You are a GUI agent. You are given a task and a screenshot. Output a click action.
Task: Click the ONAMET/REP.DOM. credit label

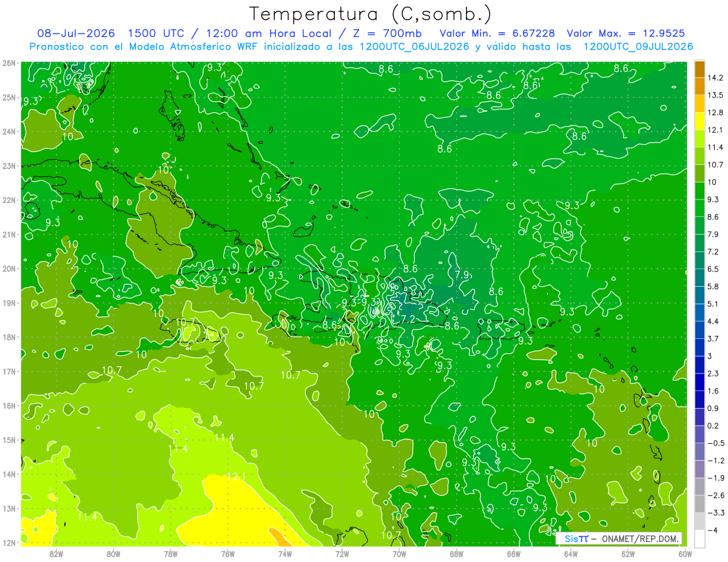[x=641, y=539]
